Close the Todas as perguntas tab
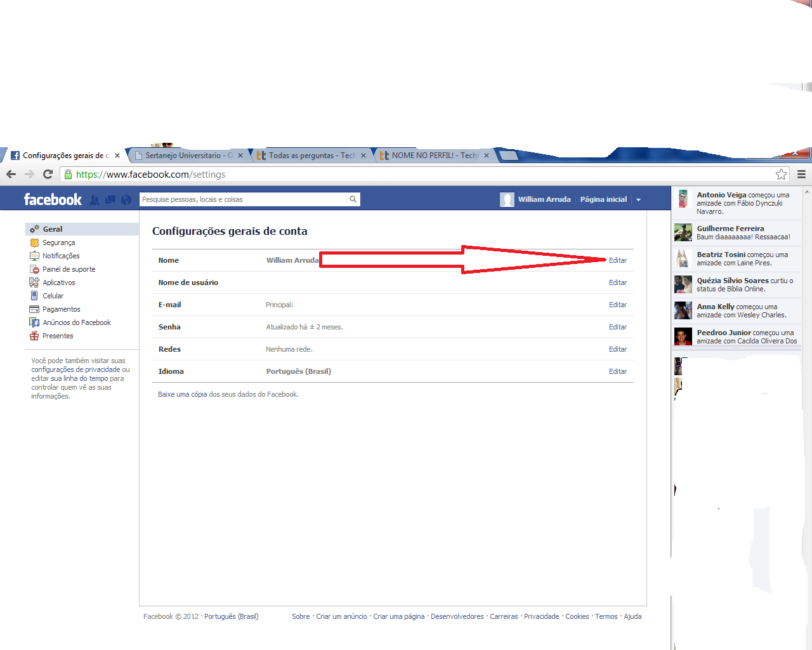Screen dimensions: 812x650 click(x=363, y=156)
